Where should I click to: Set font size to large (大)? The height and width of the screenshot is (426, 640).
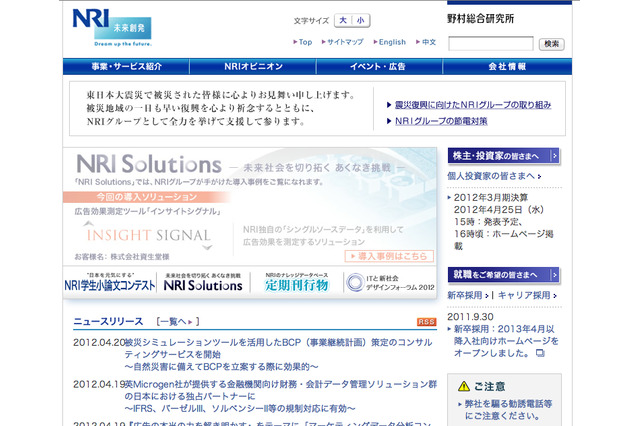click(343, 20)
